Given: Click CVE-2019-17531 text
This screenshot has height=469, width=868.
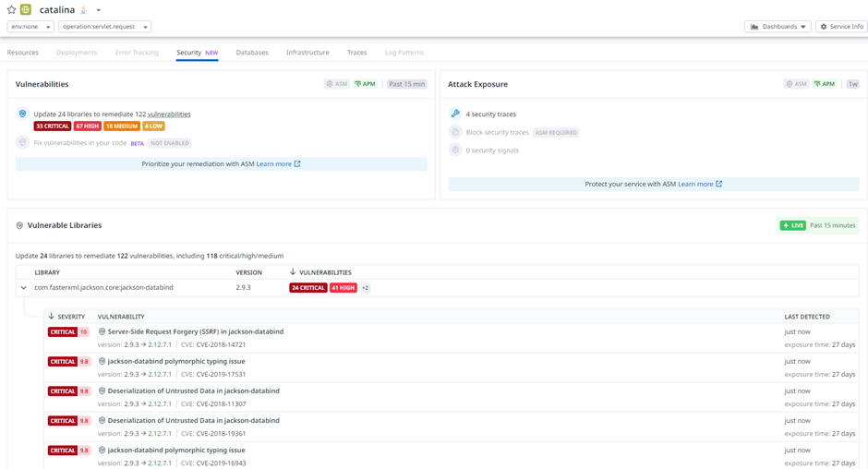Looking at the screenshot, I should point(221,374).
